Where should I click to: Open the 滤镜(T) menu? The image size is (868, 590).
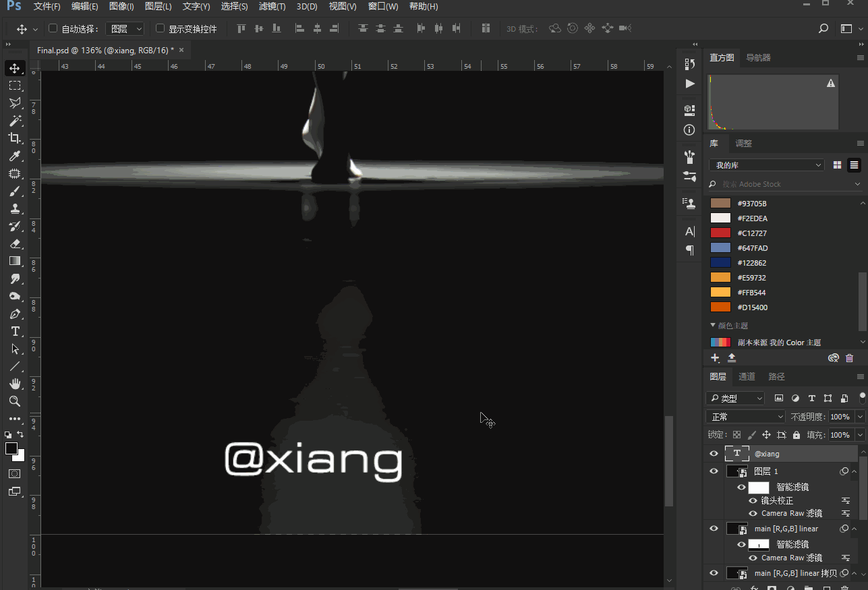(x=272, y=7)
